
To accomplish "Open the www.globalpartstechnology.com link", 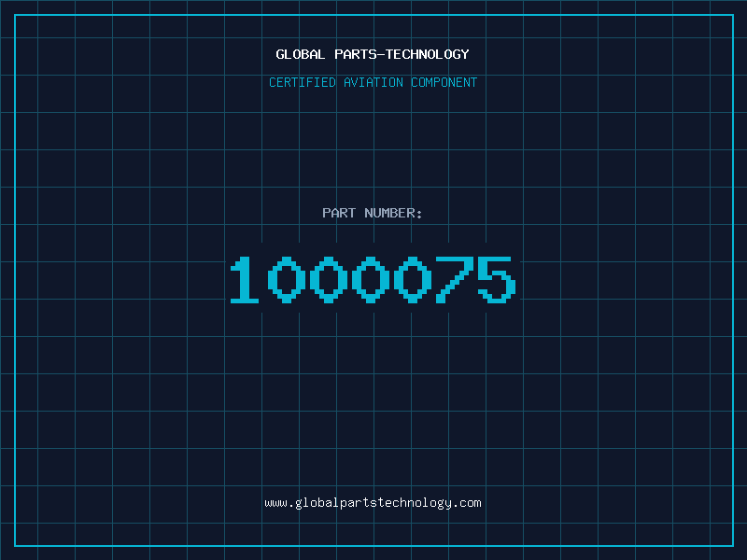I will (373, 503).
